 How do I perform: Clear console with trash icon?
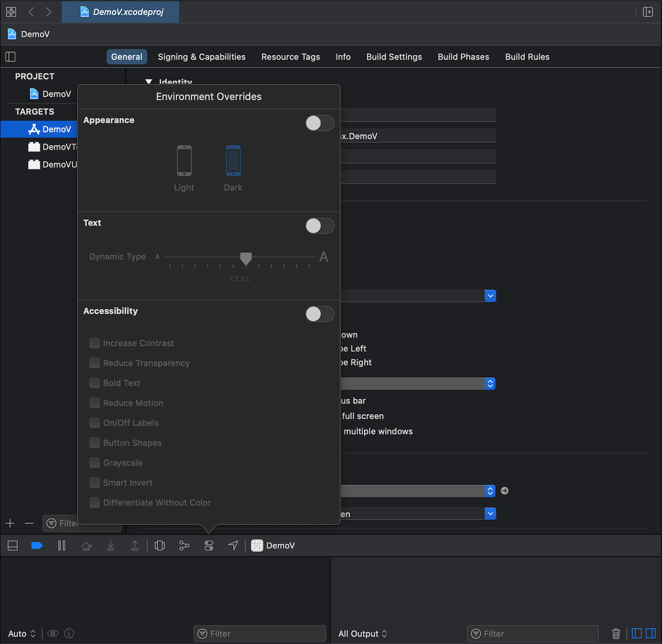click(x=616, y=633)
